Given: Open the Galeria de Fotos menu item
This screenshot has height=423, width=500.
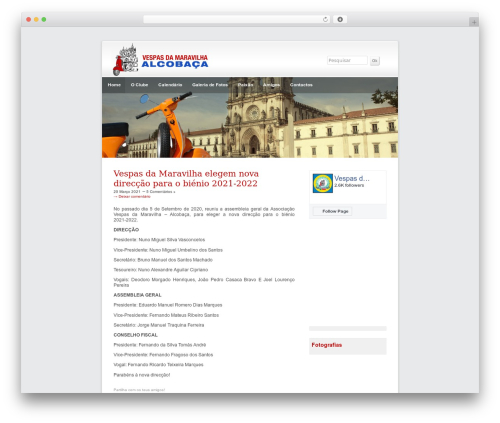Looking at the screenshot, I should coord(210,85).
